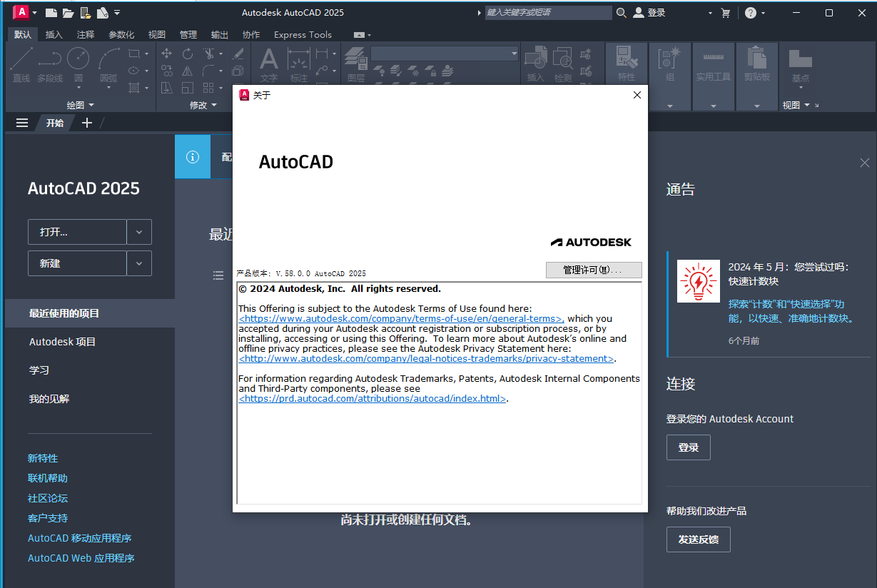
Task: Open the privacy-statement link in About dialog
Action: [x=426, y=359]
